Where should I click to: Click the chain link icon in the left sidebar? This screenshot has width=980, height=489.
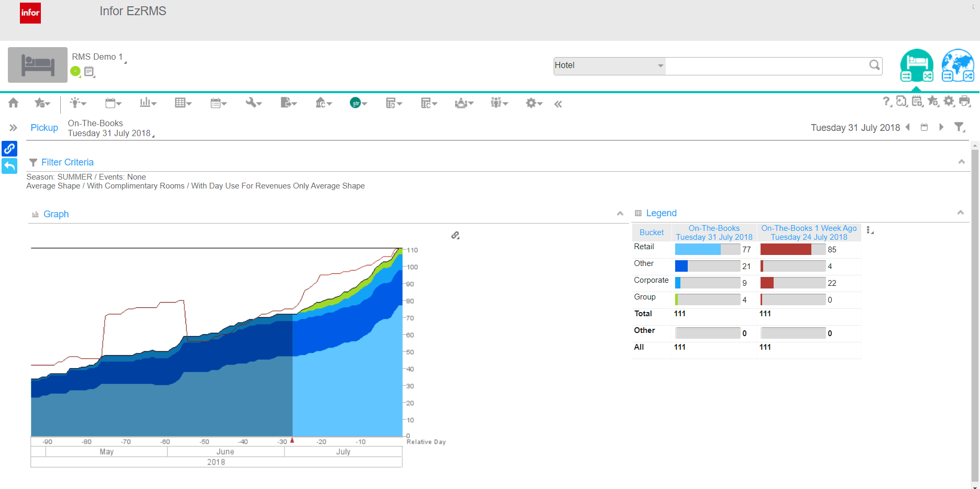coord(9,149)
